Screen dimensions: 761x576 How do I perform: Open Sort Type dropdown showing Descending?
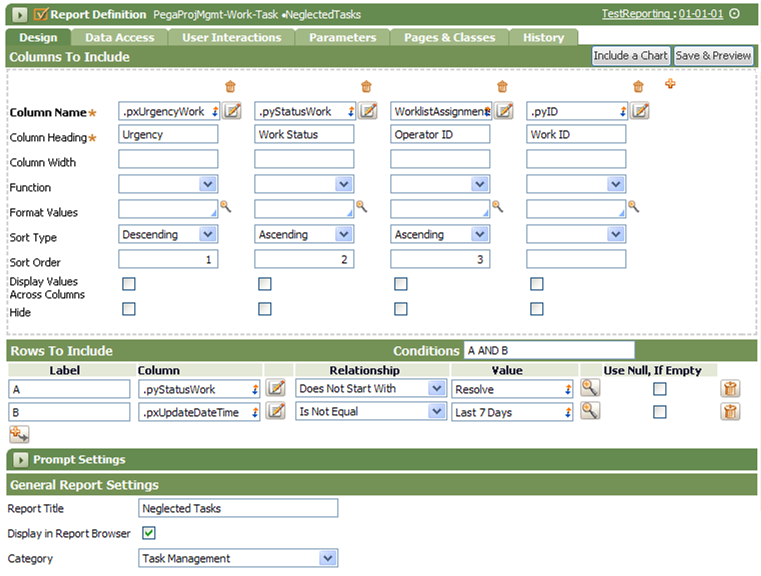[x=167, y=234]
